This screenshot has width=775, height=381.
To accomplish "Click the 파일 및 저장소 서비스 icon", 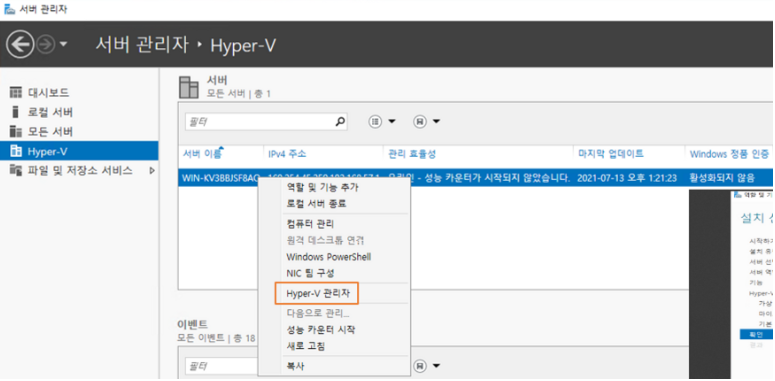I will [x=16, y=171].
